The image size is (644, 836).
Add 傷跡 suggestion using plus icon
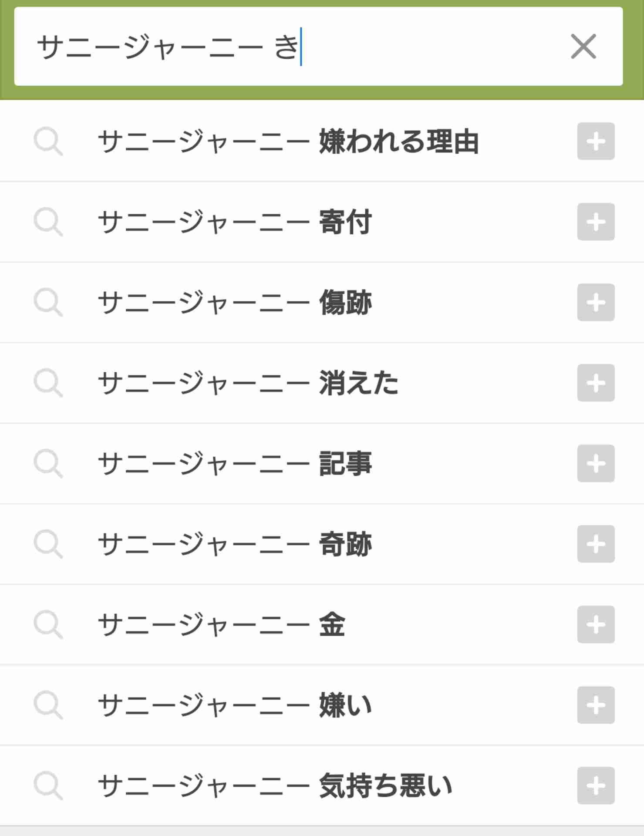pyautogui.click(x=596, y=302)
